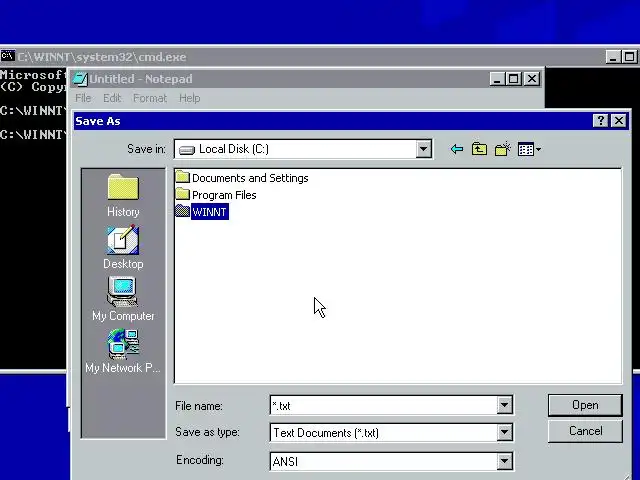This screenshot has height=480, width=640.
Task: Create a new folder via toolbar icon
Action: pos(502,149)
